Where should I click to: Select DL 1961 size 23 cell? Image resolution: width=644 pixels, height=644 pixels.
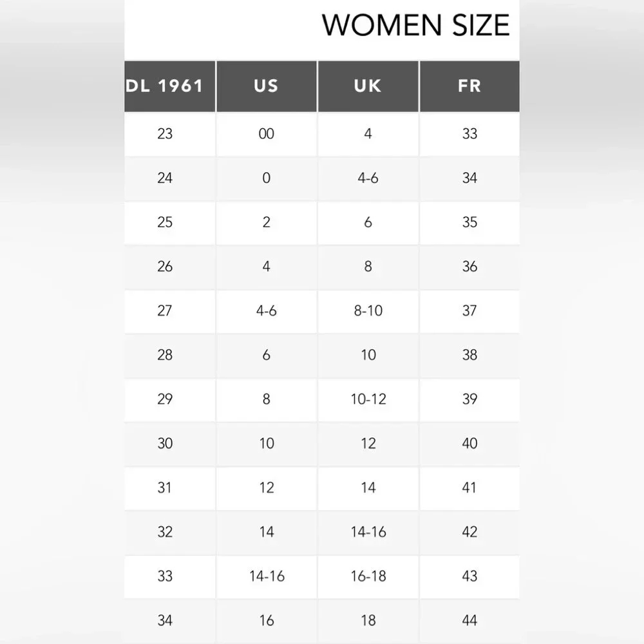pyautogui.click(x=169, y=135)
